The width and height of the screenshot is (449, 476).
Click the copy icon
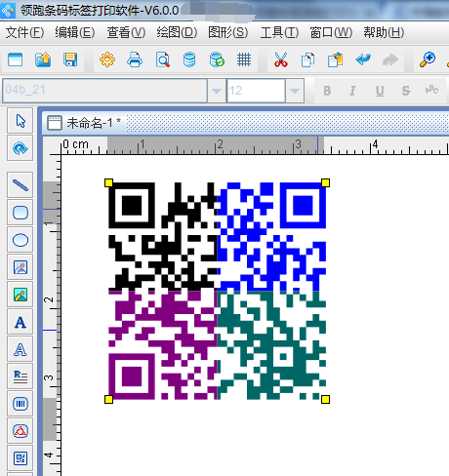tap(307, 59)
